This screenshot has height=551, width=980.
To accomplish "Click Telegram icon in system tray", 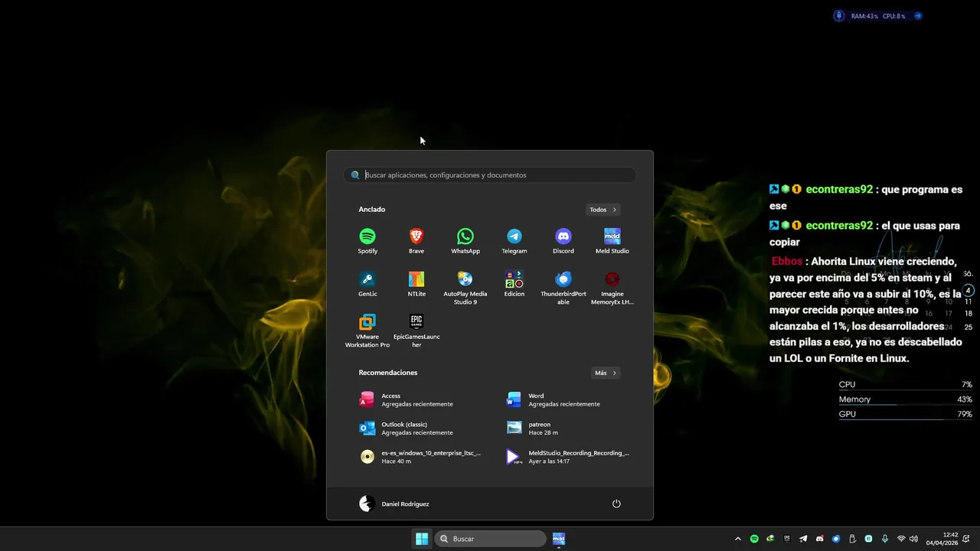I will [x=803, y=539].
